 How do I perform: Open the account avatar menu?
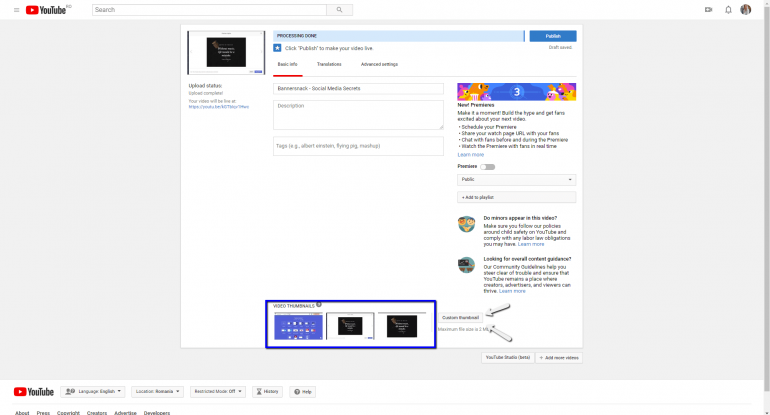(x=745, y=10)
